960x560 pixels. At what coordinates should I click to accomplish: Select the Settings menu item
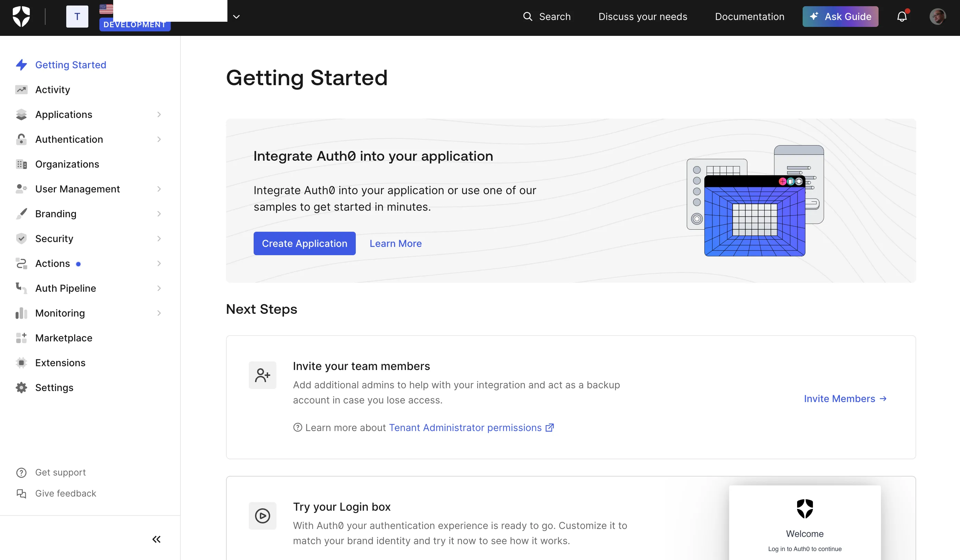[54, 387]
